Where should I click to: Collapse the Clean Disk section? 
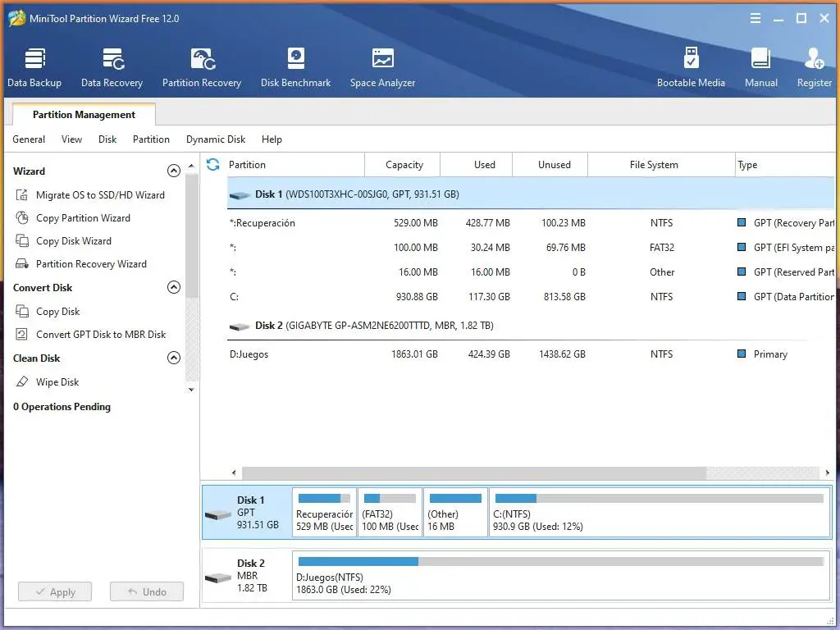click(x=173, y=358)
